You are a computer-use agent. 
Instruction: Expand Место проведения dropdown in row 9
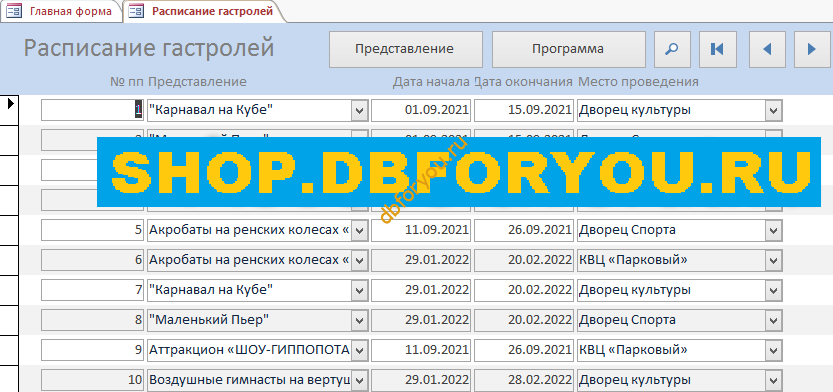(x=774, y=350)
